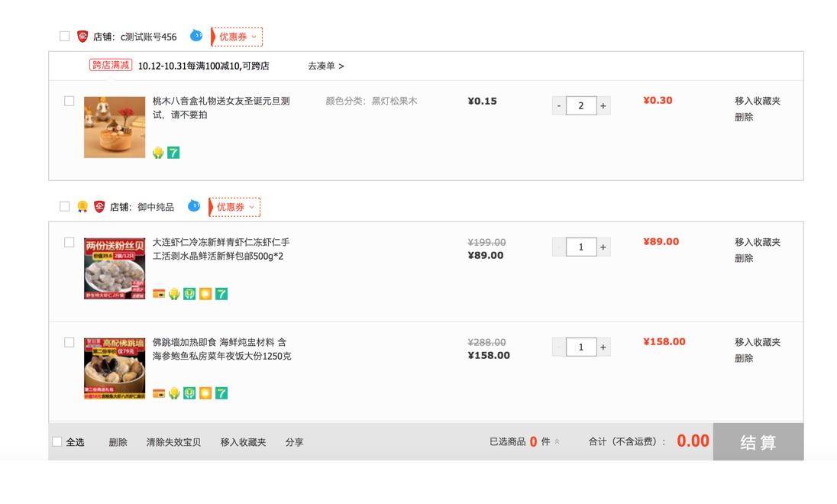Open Wangwang chat for c测试账号456 store

tap(196, 36)
